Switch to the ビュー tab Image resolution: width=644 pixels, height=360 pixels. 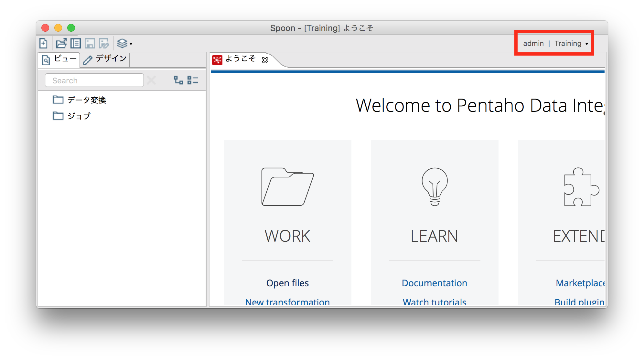click(59, 59)
